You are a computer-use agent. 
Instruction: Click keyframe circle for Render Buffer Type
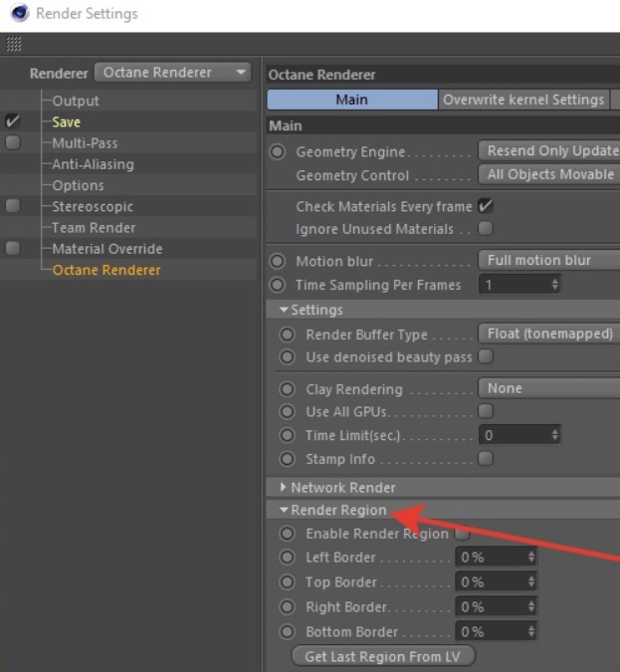click(x=288, y=335)
